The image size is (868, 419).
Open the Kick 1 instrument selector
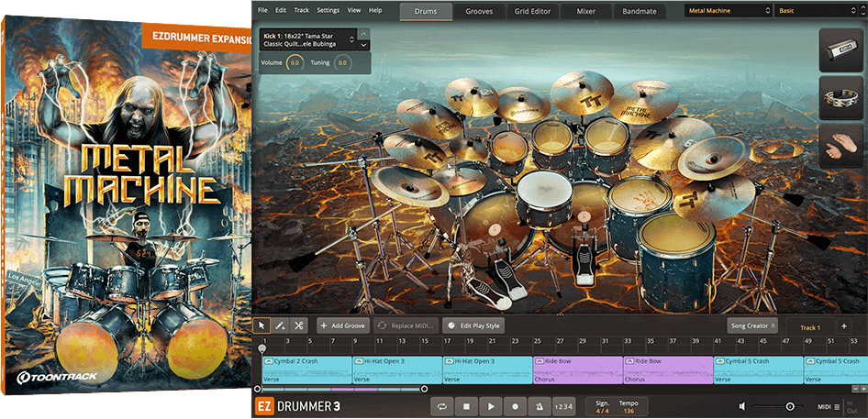(308, 39)
